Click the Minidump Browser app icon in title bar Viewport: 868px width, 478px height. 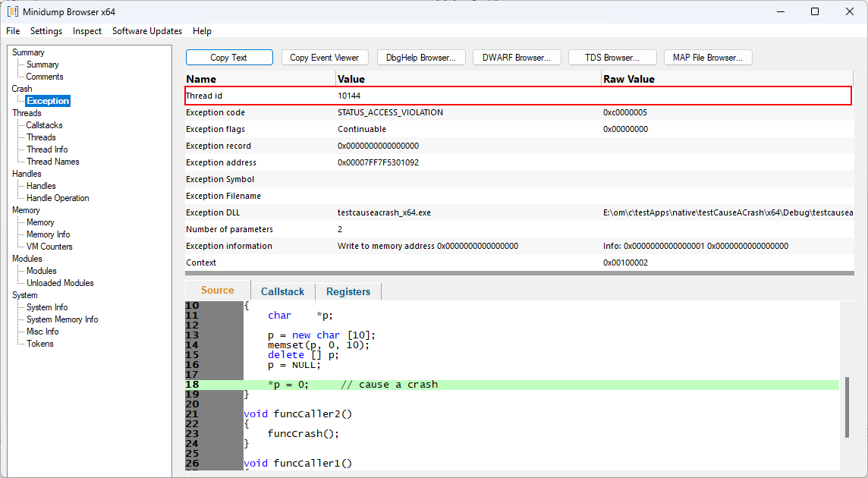[x=13, y=11]
